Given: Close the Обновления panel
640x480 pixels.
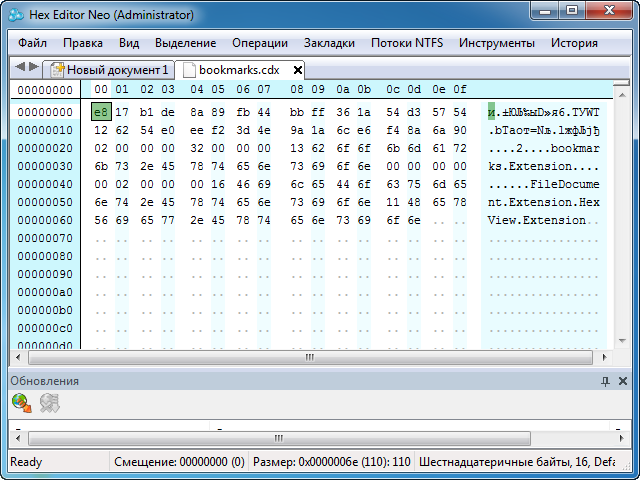Looking at the screenshot, I should 623,381.
